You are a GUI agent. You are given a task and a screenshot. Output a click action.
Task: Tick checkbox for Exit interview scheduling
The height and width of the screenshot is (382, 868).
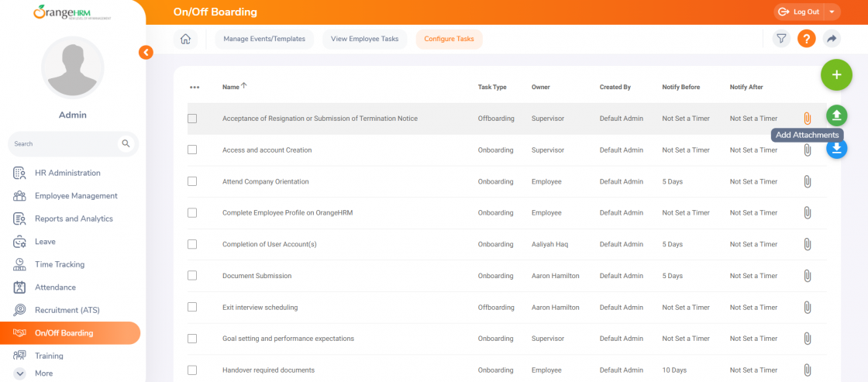click(192, 308)
